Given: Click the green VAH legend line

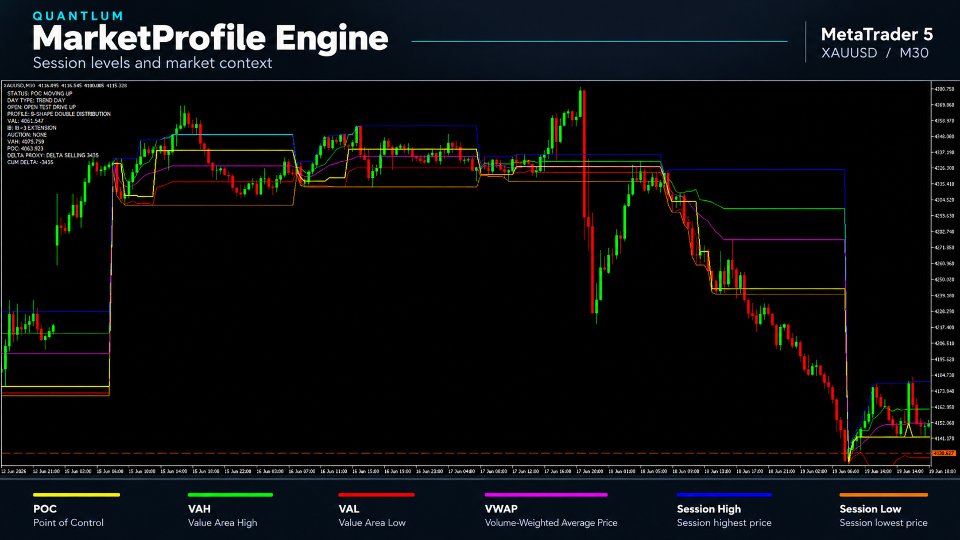Looking at the screenshot, I should pos(230,495).
